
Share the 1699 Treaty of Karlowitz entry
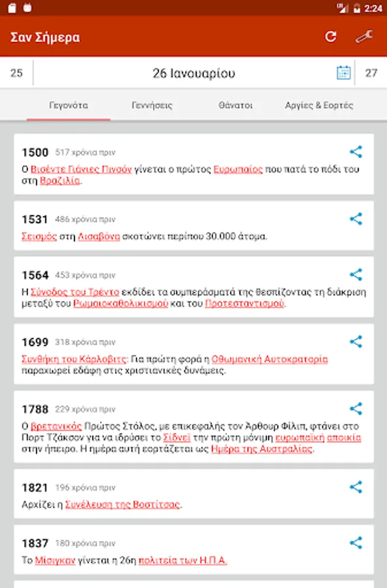[356, 342]
